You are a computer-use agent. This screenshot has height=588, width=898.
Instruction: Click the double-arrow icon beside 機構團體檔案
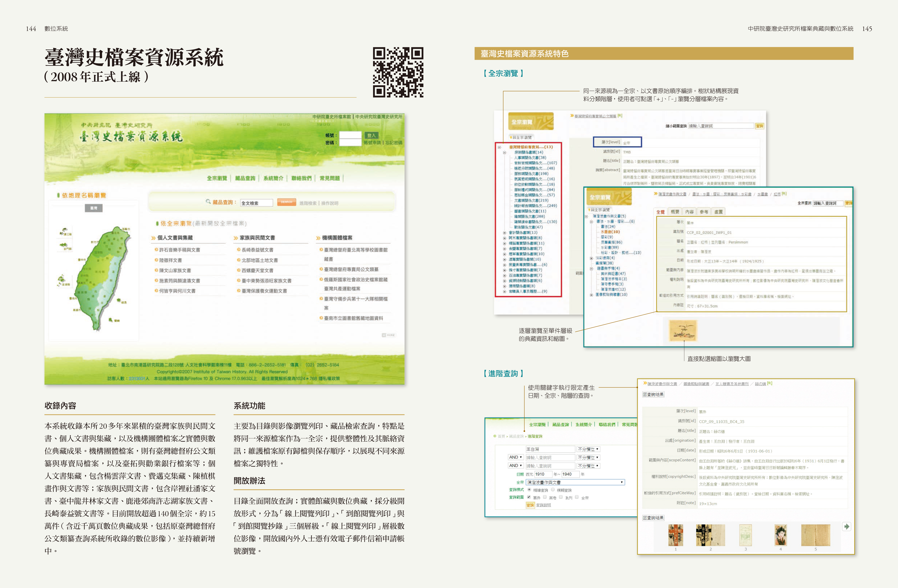tap(318, 238)
